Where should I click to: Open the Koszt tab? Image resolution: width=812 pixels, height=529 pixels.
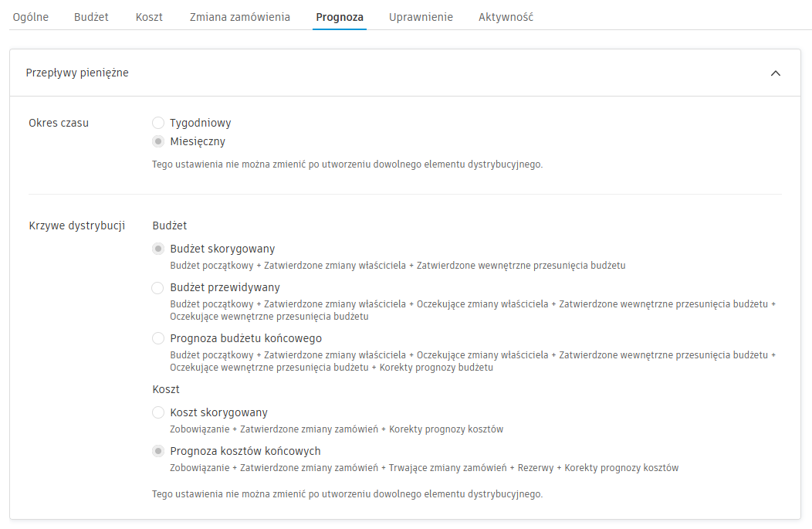click(149, 17)
